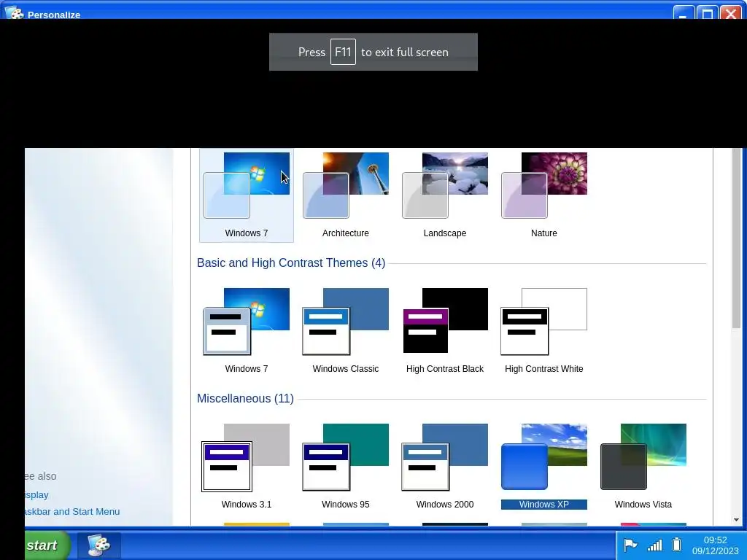Image resolution: width=747 pixels, height=560 pixels.
Task: Apply the Nature theme
Action: 544,195
